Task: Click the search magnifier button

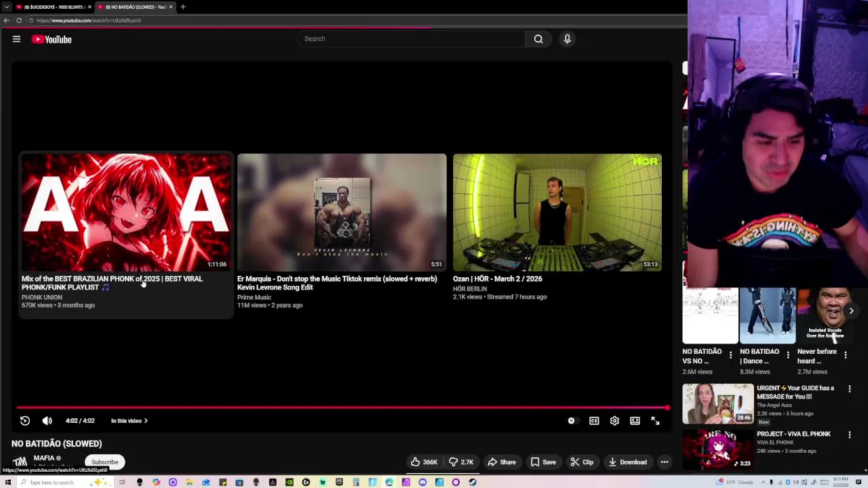Action: click(x=538, y=39)
